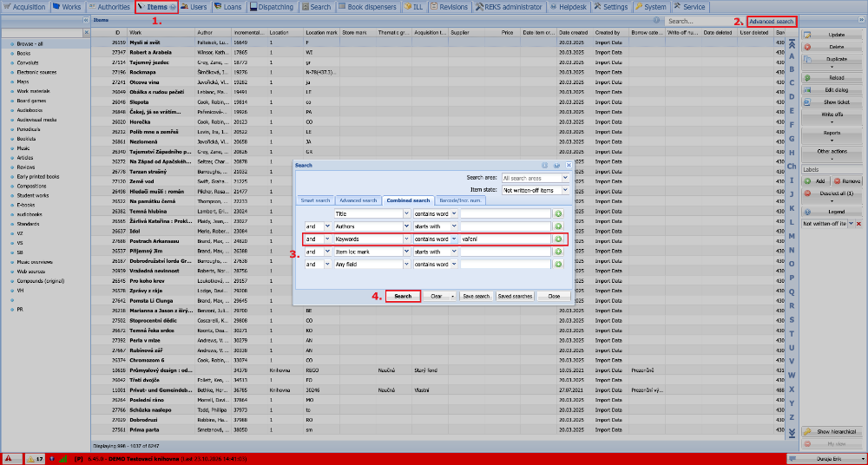Viewport: 868px width, 465px height.
Task: Open the Keywords field dropdown
Action: (x=406, y=239)
